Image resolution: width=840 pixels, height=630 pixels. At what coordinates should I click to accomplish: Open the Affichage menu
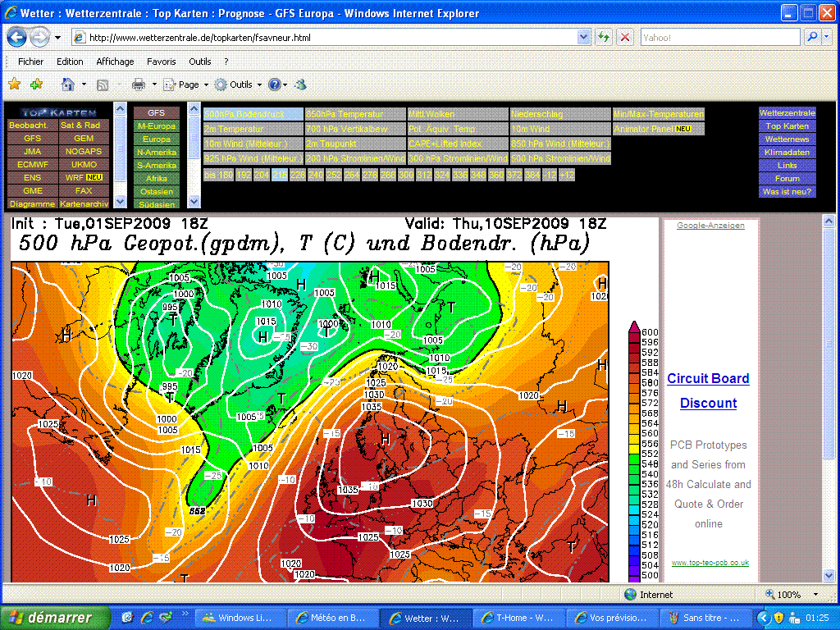115,62
